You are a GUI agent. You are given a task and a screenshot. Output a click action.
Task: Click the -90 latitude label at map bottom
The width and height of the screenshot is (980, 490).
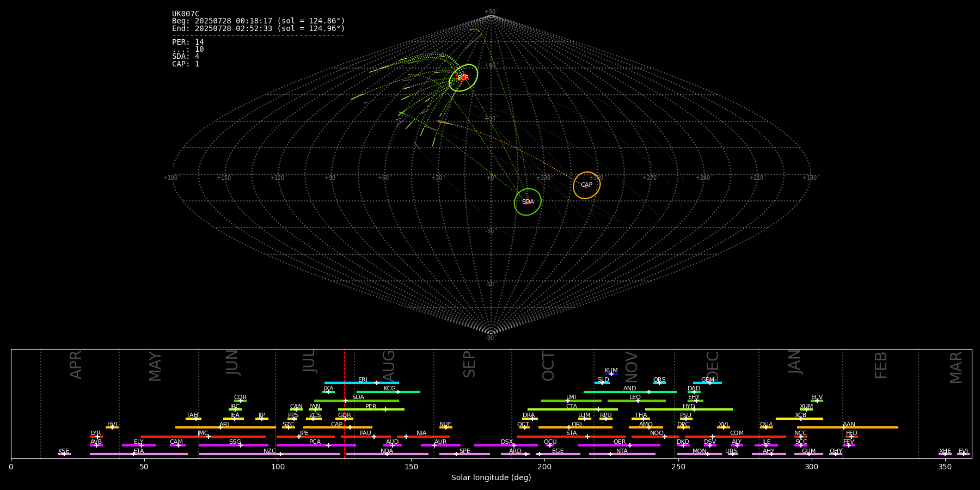(491, 338)
